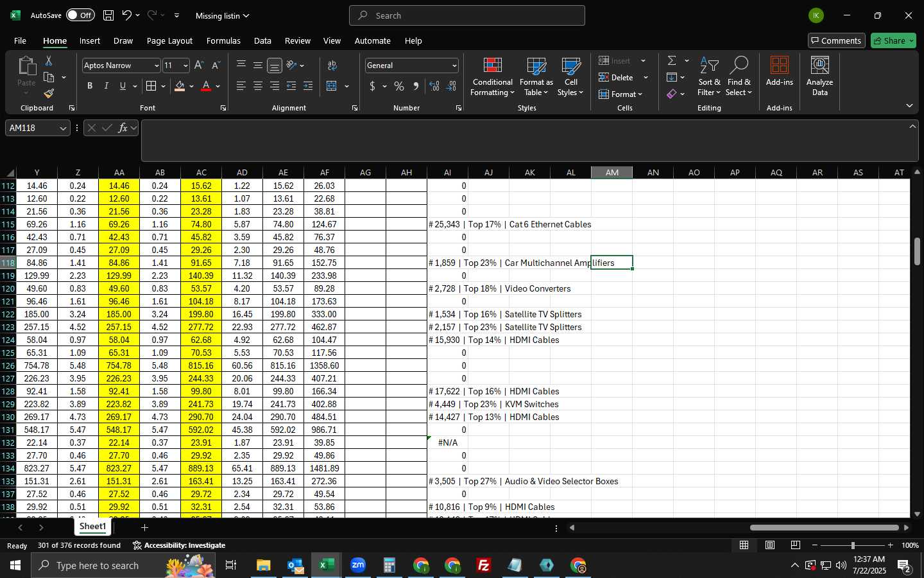The height and width of the screenshot is (578, 924).
Task: Click the Name Box showing AM118
Action: (37, 128)
